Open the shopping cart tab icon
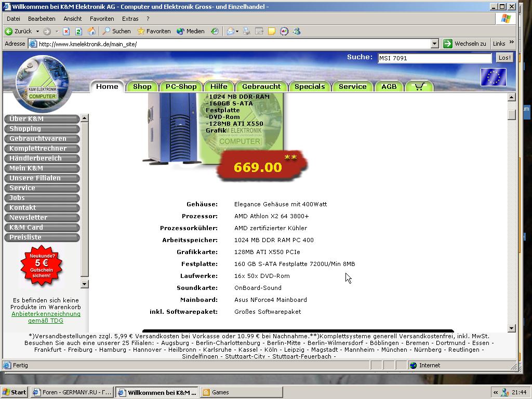 click(418, 87)
